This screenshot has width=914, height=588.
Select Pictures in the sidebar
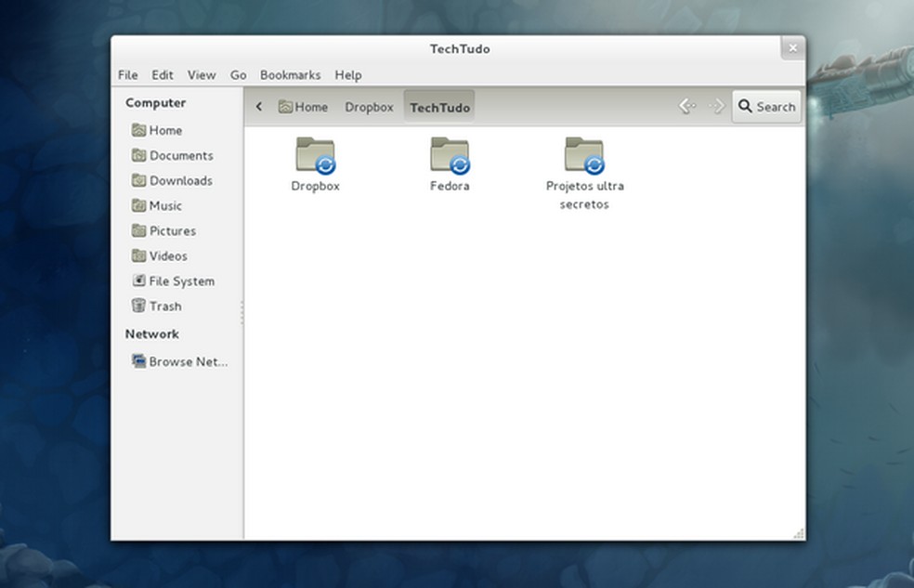pos(172,230)
